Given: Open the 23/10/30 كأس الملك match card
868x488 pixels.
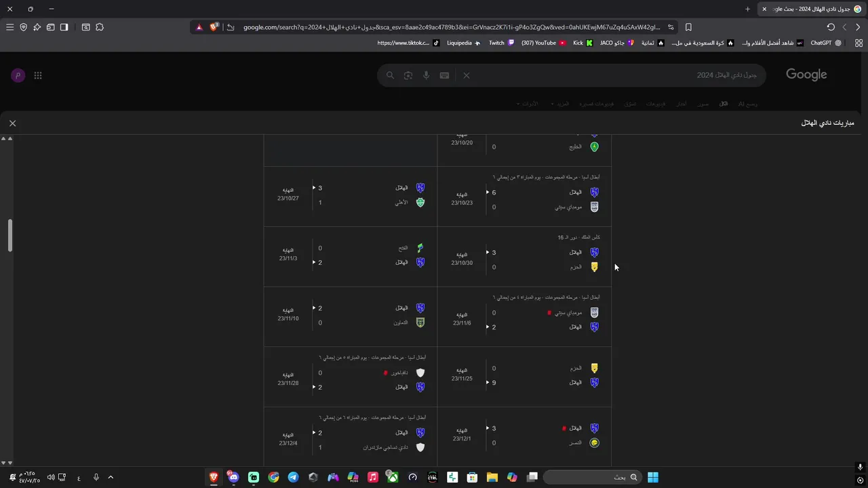Looking at the screenshot, I should coord(524,257).
